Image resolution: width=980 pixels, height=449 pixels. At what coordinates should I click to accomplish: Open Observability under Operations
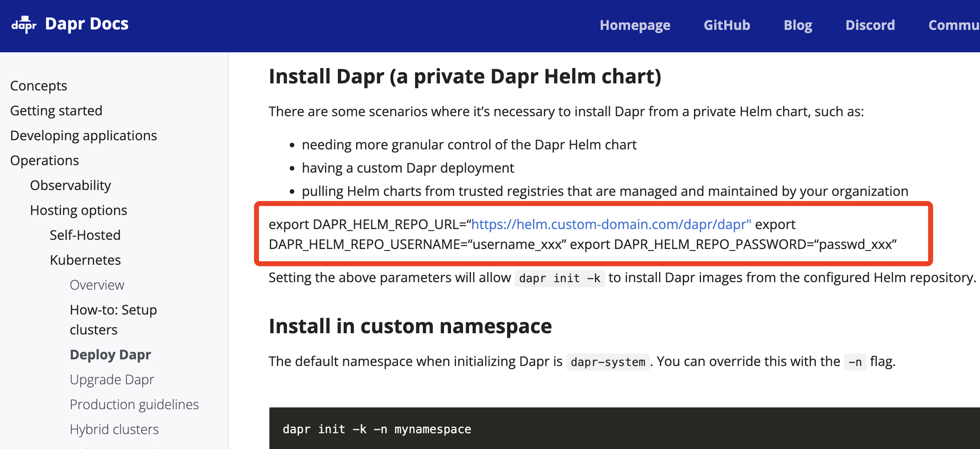(x=70, y=185)
